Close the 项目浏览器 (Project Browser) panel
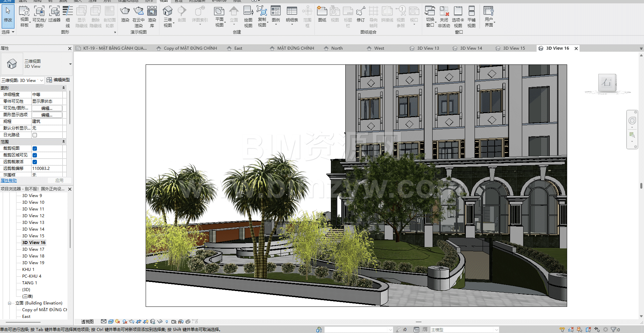 (x=70, y=189)
